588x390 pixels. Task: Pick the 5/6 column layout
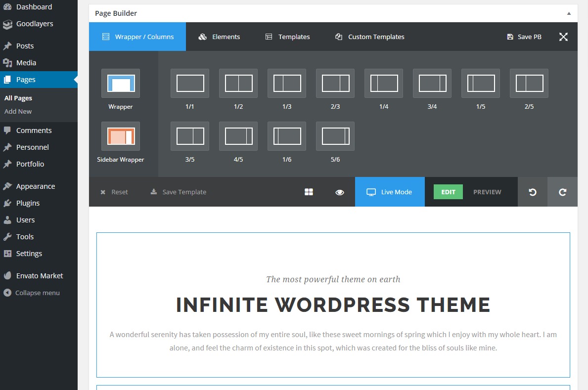tap(335, 136)
